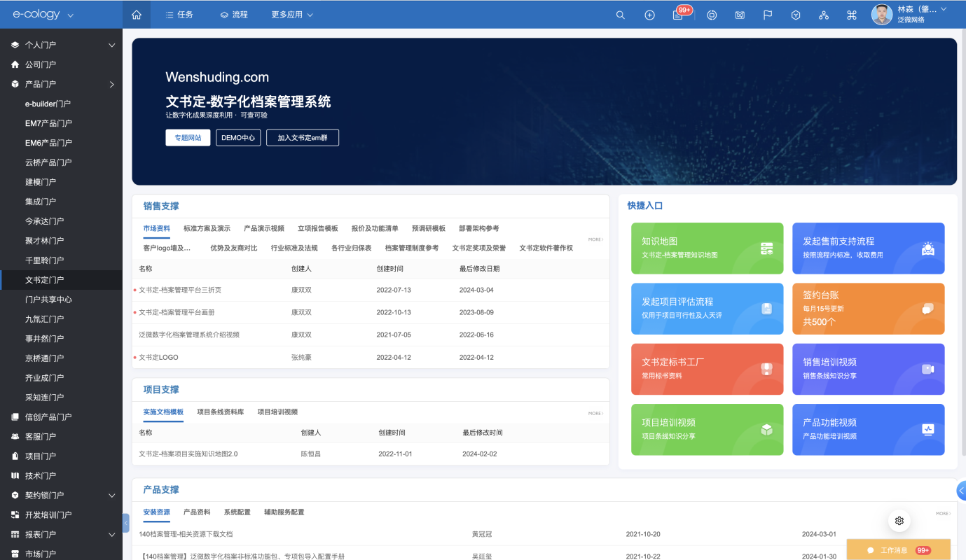Click the home icon in top navigation
966x560 pixels.
137,15
